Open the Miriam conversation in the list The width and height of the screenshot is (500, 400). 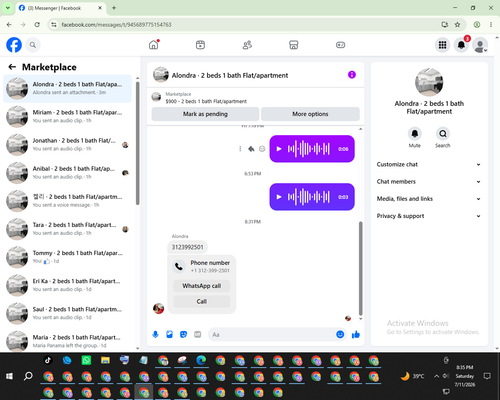click(67, 117)
